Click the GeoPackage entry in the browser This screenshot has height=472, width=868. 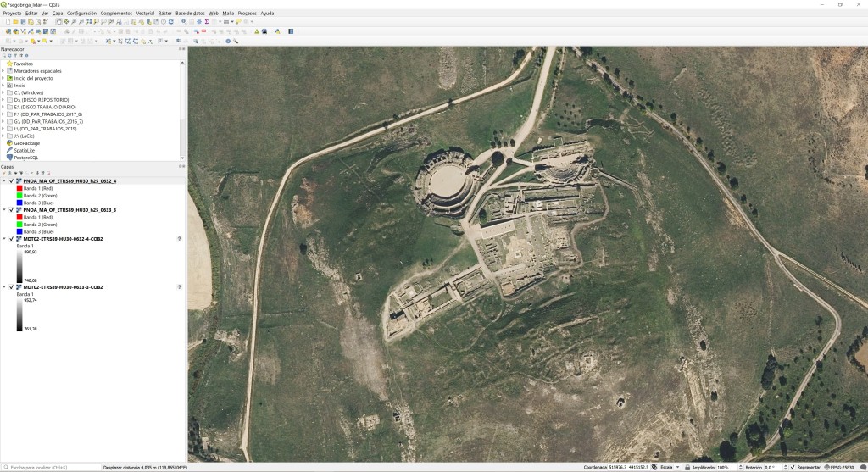point(26,143)
